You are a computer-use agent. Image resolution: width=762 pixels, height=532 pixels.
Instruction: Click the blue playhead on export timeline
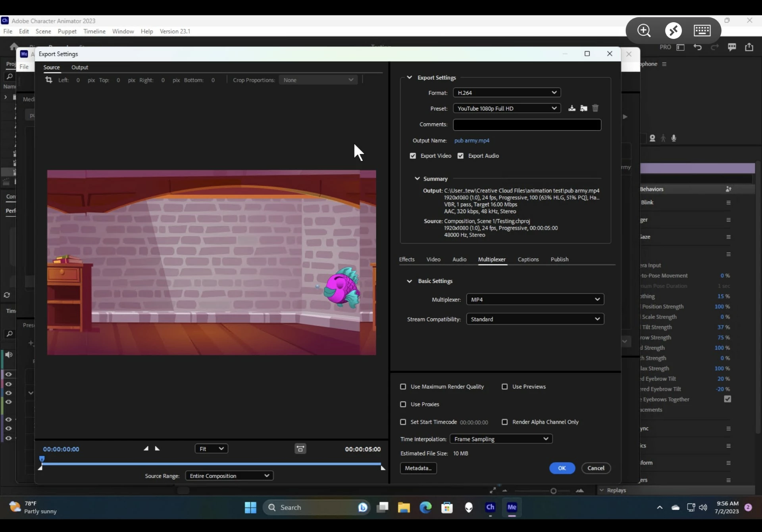click(x=42, y=459)
